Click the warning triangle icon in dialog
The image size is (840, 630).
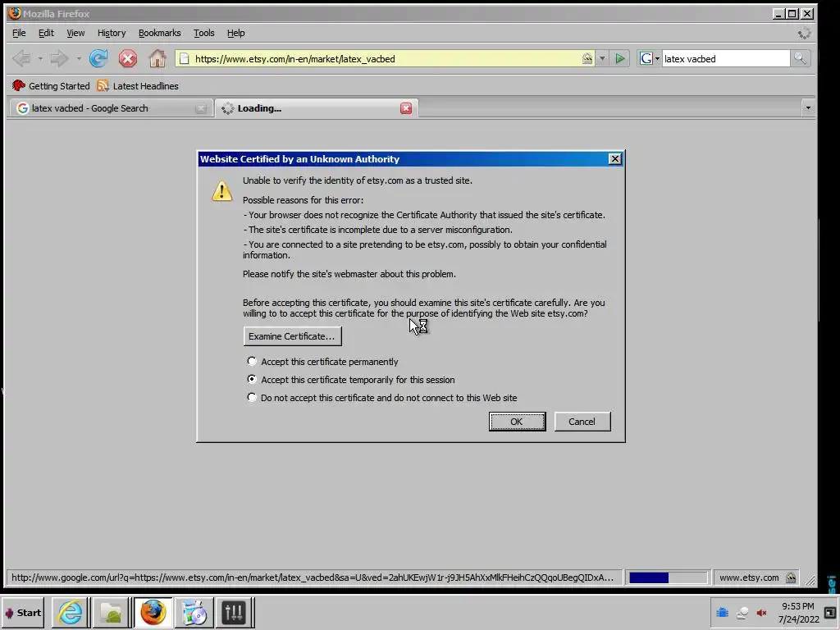(221, 191)
